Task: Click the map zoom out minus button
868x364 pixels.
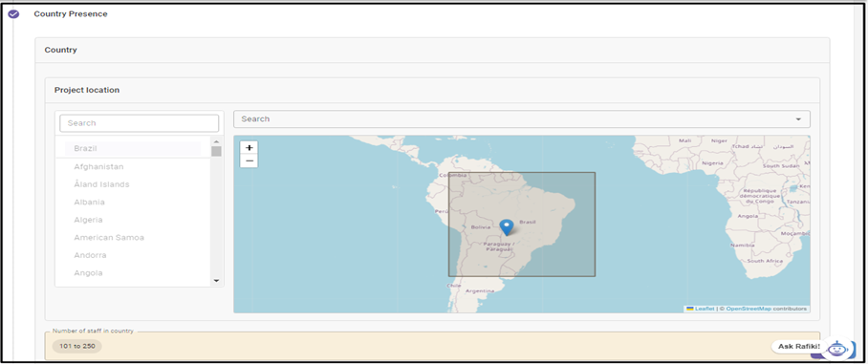Action: [250, 161]
